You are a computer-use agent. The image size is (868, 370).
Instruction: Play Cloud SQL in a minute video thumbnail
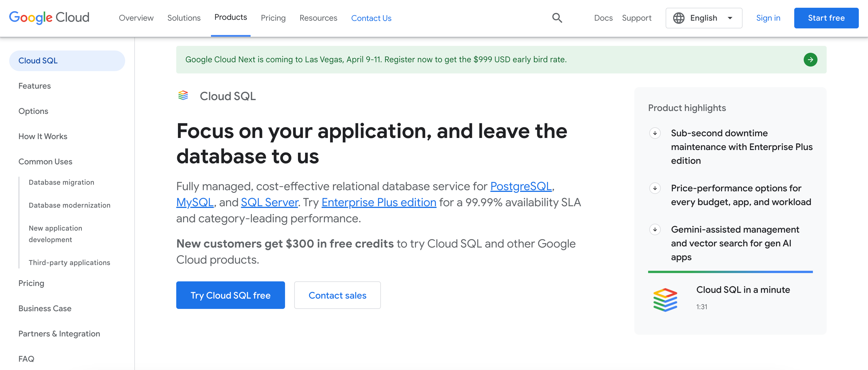[x=665, y=300]
